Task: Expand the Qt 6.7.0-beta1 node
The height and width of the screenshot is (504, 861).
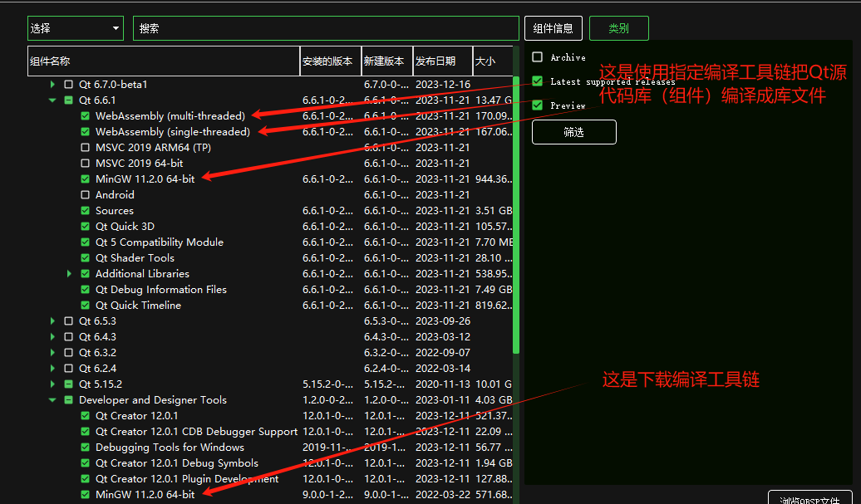Action: [52, 85]
